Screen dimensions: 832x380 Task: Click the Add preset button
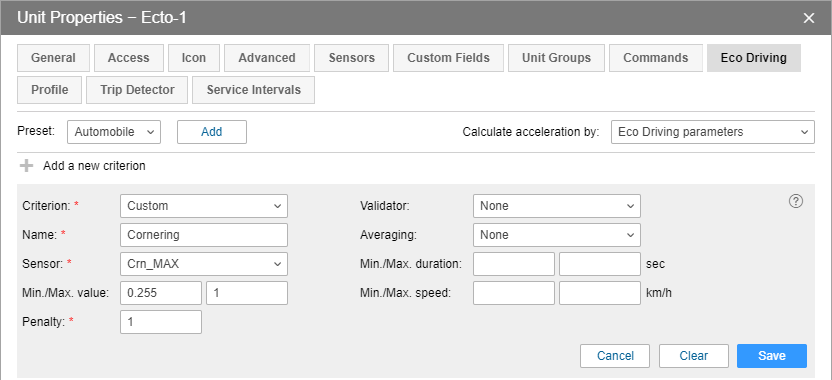coord(212,132)
